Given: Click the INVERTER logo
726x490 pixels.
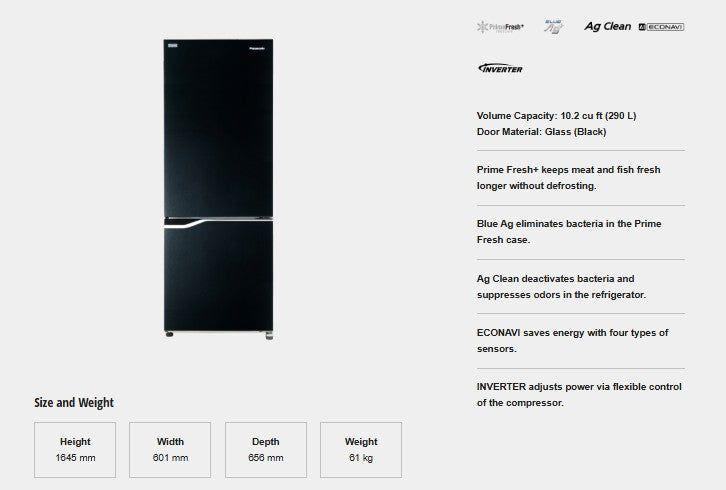Looking at the screenshot, I should pyautogui.click(x=500, y=69).
